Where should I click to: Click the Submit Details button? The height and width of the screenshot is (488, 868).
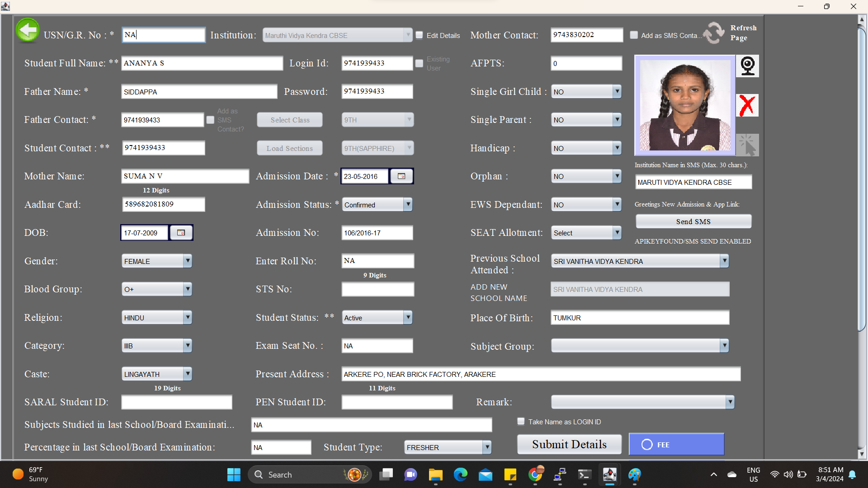pos(569,445)
